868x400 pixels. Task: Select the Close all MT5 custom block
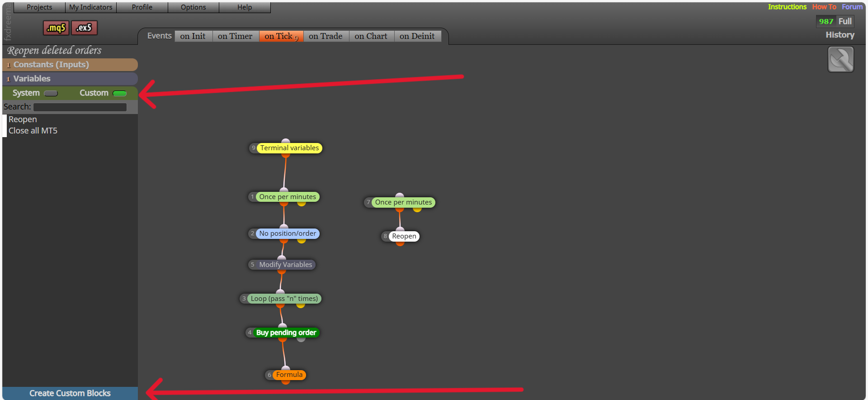(x=33, y=131)
